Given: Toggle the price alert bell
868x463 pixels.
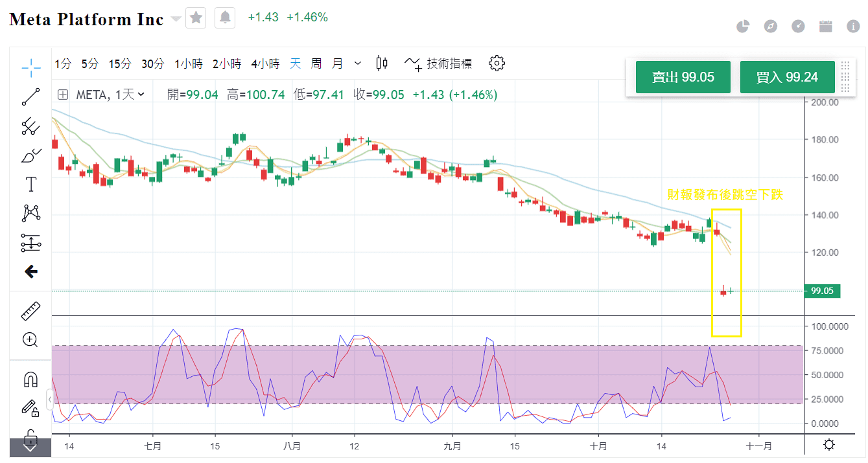Looking at the screenshot, I should 225,18.
